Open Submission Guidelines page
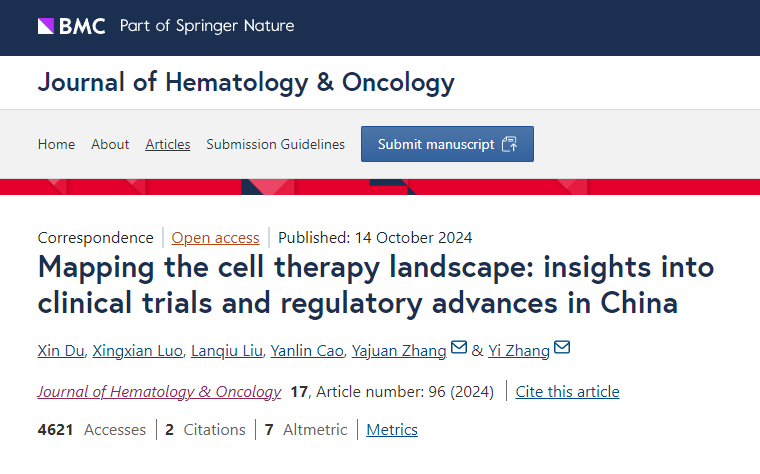Image resolution: width=760 pixels, height=474 pixels. [x=275, y=144]
